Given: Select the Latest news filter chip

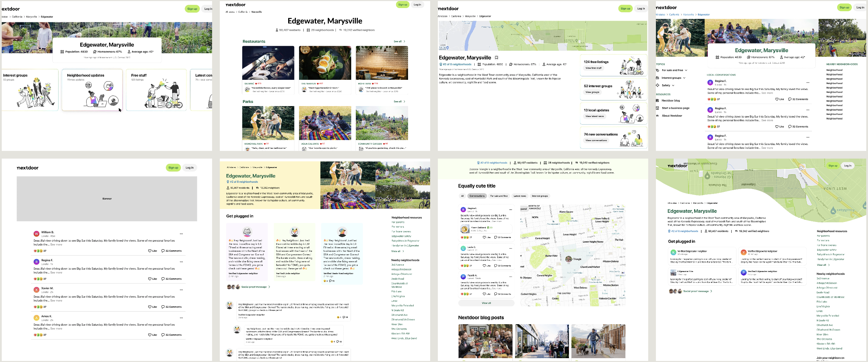Looking at the screenshot, I should [520, 196].
